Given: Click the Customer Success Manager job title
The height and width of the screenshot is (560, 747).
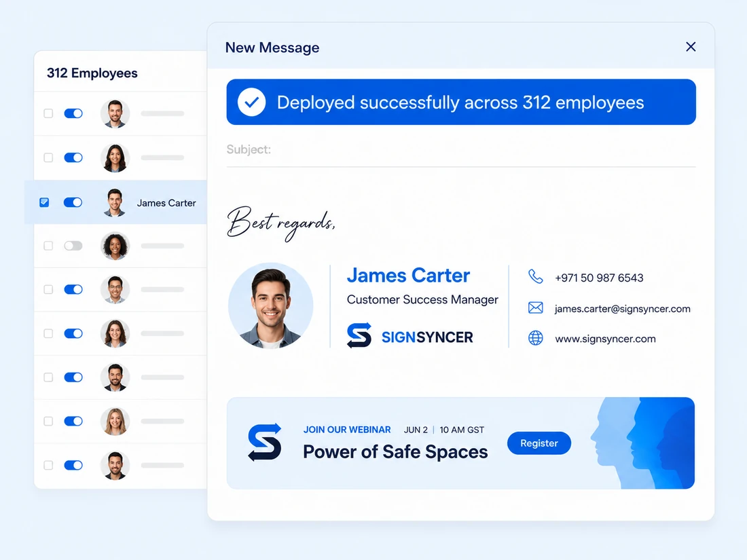Looking at the screenshot, I should click(422, 299).
